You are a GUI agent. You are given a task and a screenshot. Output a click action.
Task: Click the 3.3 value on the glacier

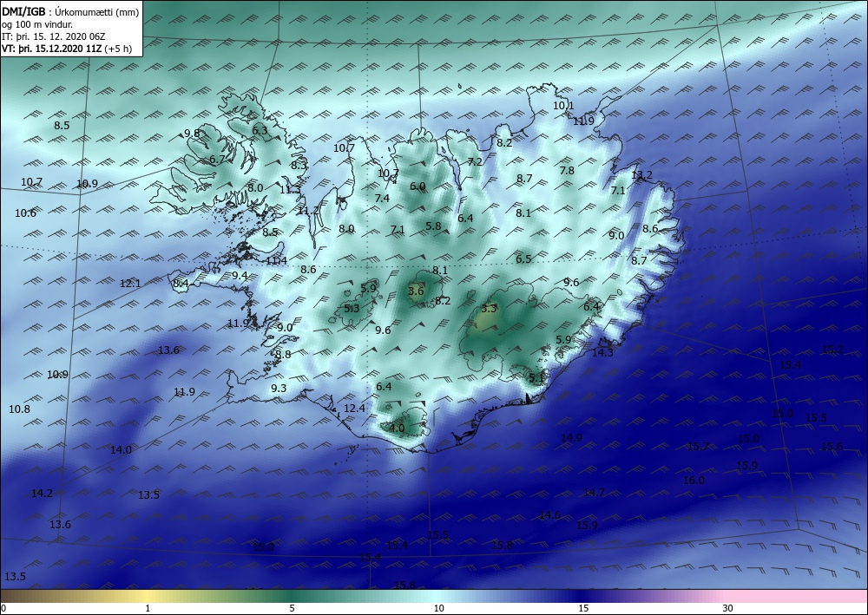[x=489, y=309]
